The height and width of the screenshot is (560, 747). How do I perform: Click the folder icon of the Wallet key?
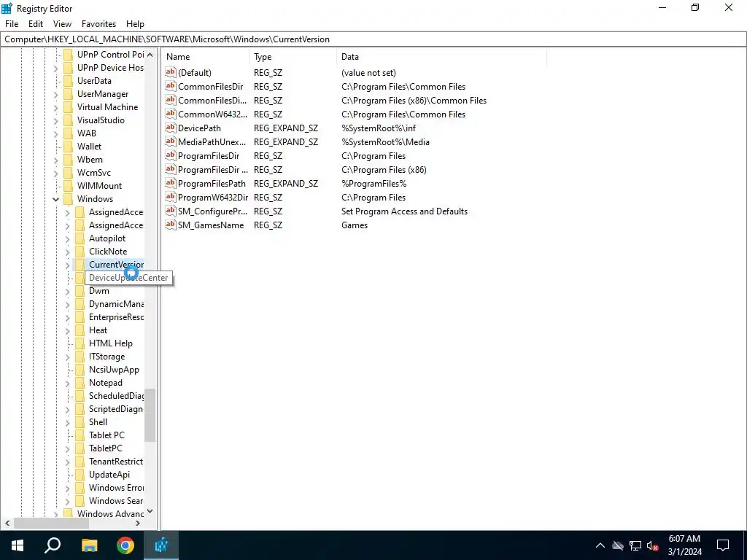tap(69, 147)
